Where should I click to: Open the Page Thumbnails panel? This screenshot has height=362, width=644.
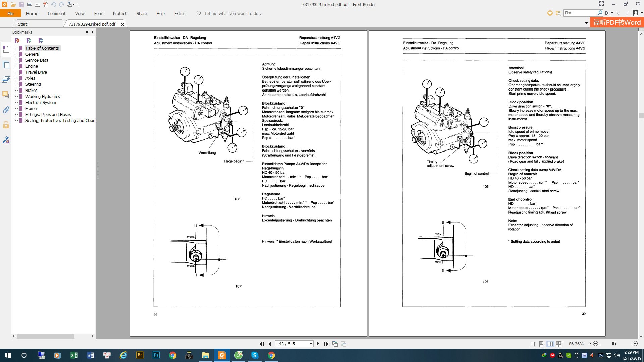point(6,65)
